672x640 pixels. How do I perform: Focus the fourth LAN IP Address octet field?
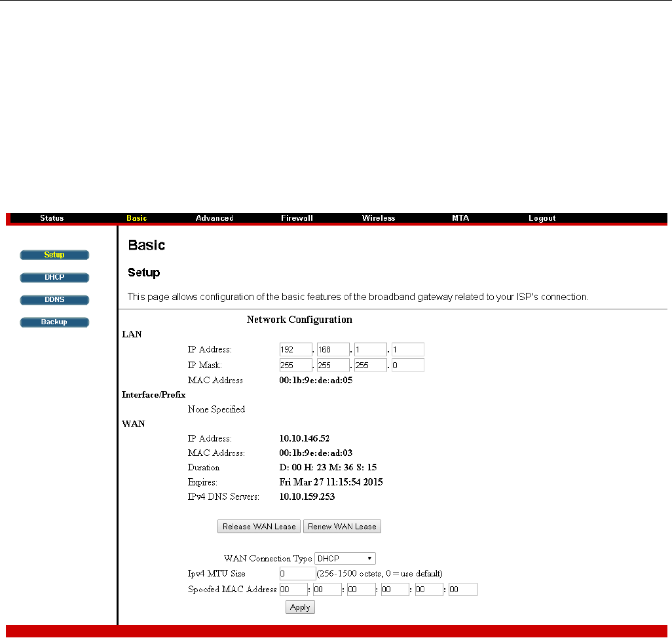pos(408,349)
